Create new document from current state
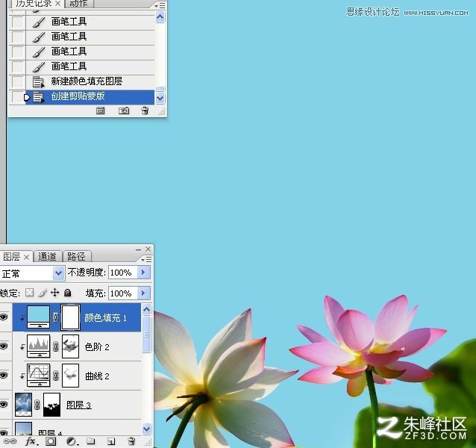This screenshot has height=448, width=476. pyautogui.click(x=100, y=111)
